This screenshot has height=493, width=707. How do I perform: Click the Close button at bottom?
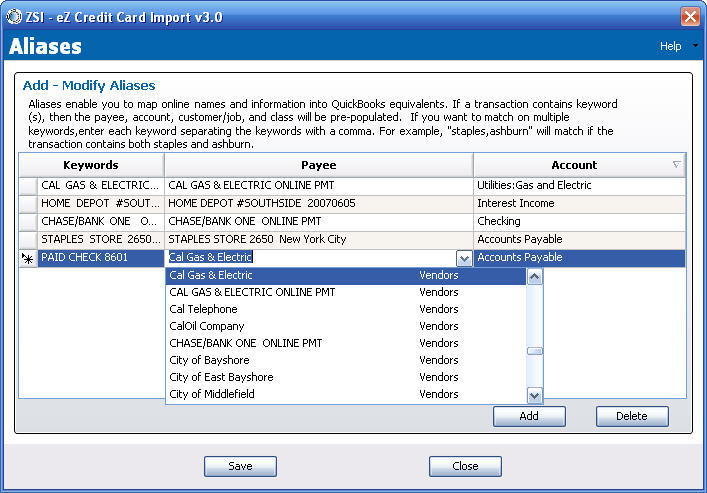click(x=465, y=466)
